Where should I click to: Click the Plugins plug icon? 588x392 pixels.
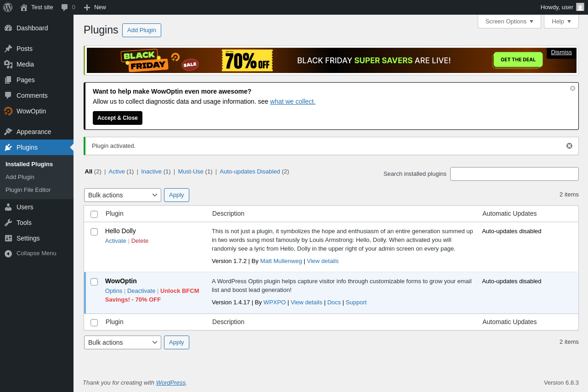8,147
